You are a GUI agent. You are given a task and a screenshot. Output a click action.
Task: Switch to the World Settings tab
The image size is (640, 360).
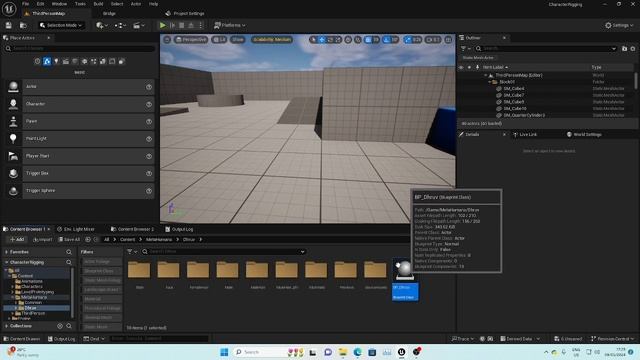point(584,134)
